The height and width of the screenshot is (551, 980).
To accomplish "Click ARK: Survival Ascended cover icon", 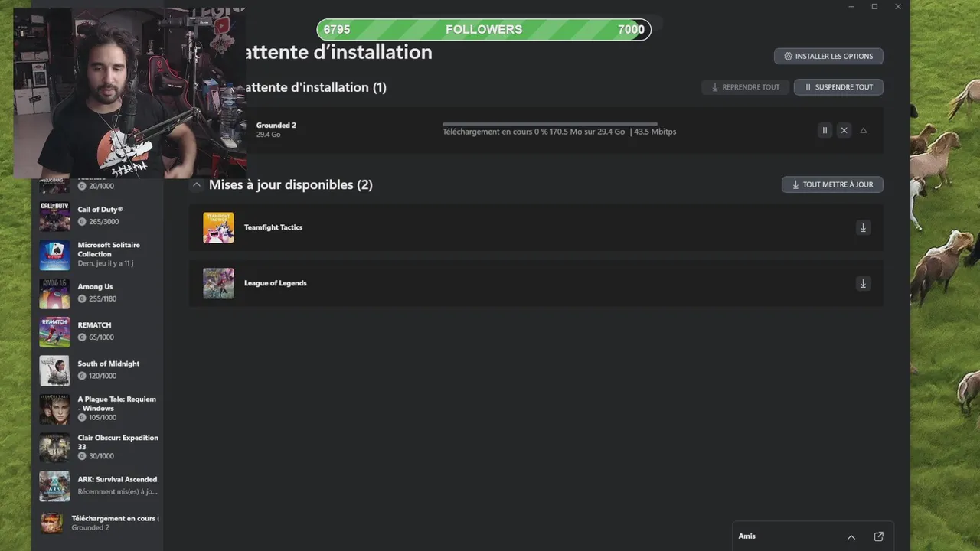I will [54, 486].
